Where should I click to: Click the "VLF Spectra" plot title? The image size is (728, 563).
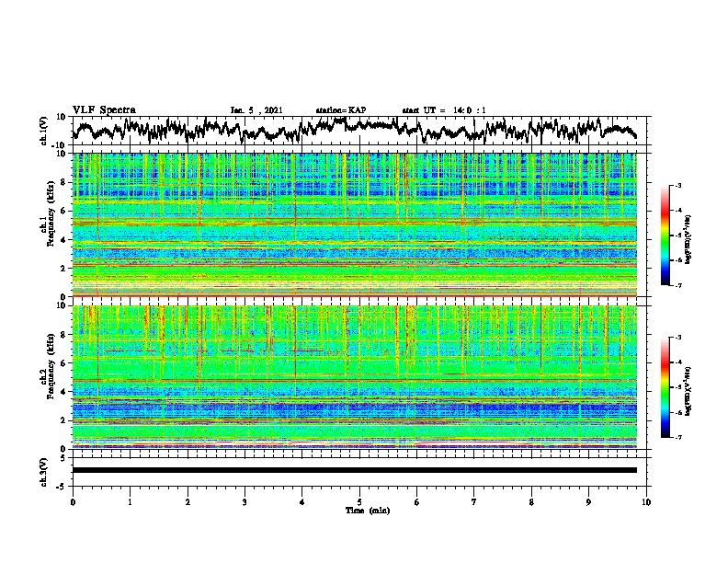pyautogui.click(x=104, y=110)
